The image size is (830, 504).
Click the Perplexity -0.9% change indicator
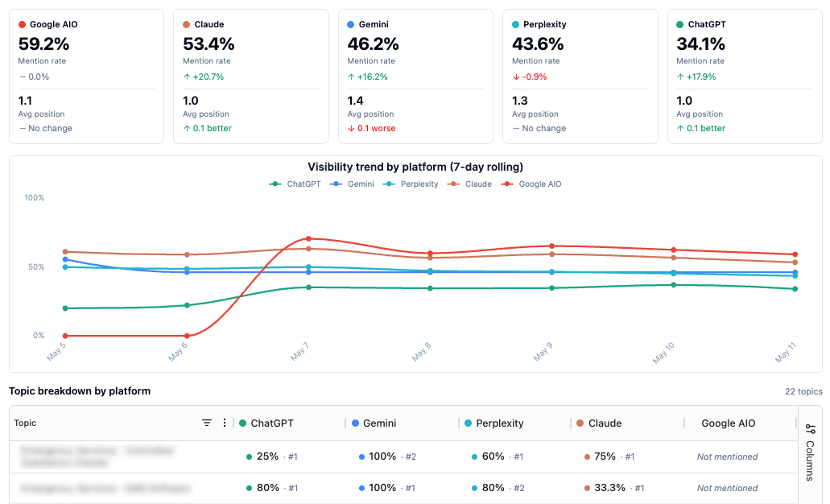530,76
